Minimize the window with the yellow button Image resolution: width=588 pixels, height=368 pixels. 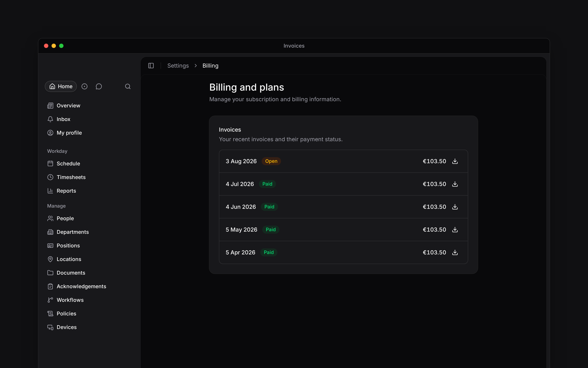click(x=54, y=46)
